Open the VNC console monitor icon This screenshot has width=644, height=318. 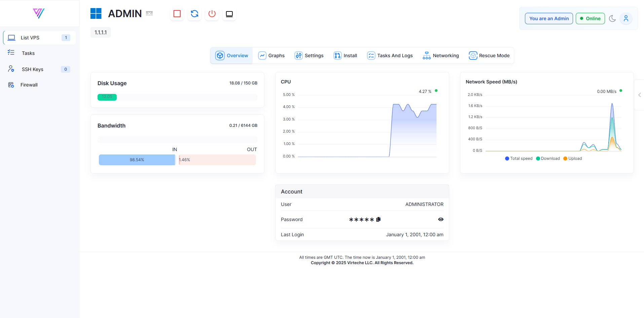[x=229, y=14]
